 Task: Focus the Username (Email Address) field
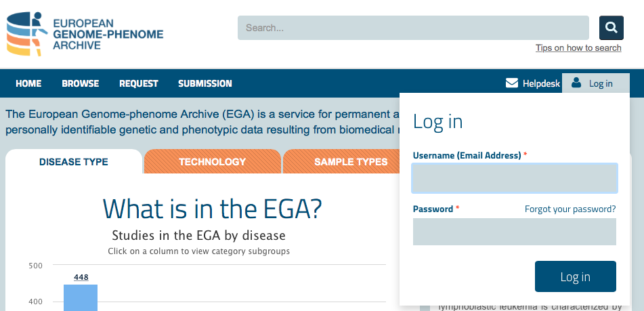pos(514,179)
